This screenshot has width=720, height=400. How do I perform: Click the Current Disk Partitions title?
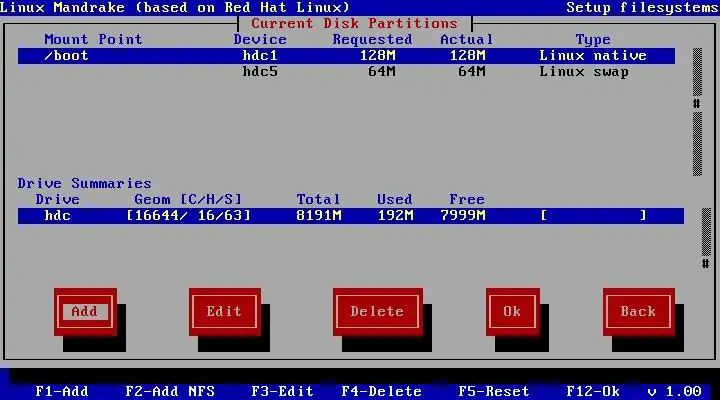[354, 23]
